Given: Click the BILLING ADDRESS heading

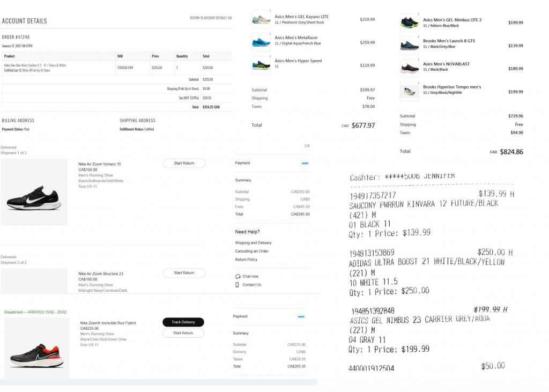Looking at the screenshot, I should (18, 121).
